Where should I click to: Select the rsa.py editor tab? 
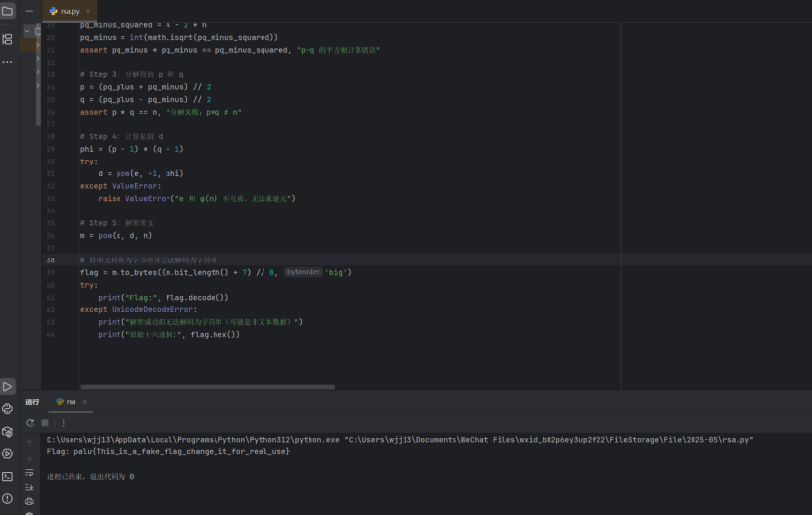click(x=69, y=11)
